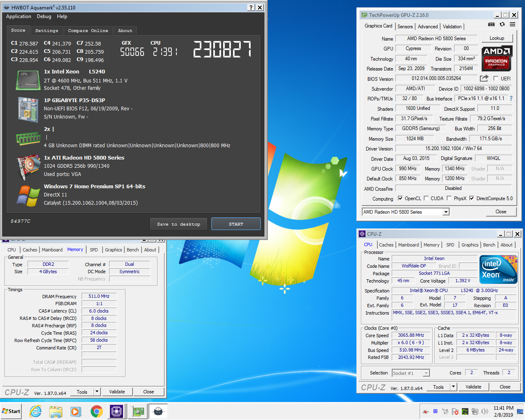Switch to Caches tab in right CPU-Z
This screenshot has height=420, width=525.
tap(386, 245)
